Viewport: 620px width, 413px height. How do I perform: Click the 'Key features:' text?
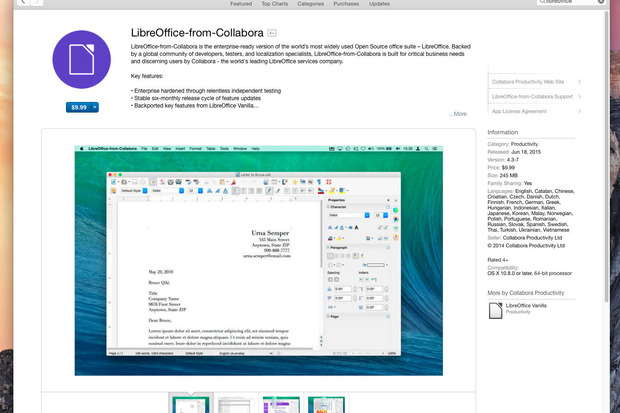coord(147,76)
